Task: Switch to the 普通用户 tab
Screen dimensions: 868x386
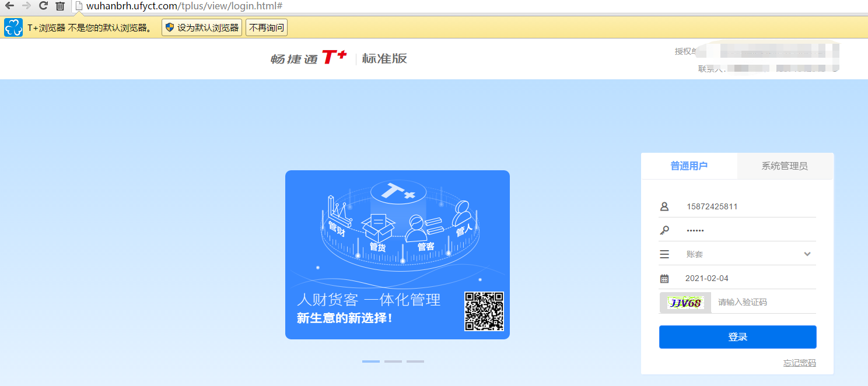Action: click(x=689, y=166)
